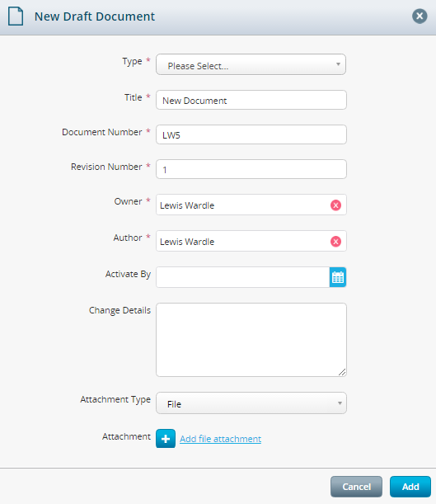Click the Type label
The image size is (436, 504).
[132, 61]
